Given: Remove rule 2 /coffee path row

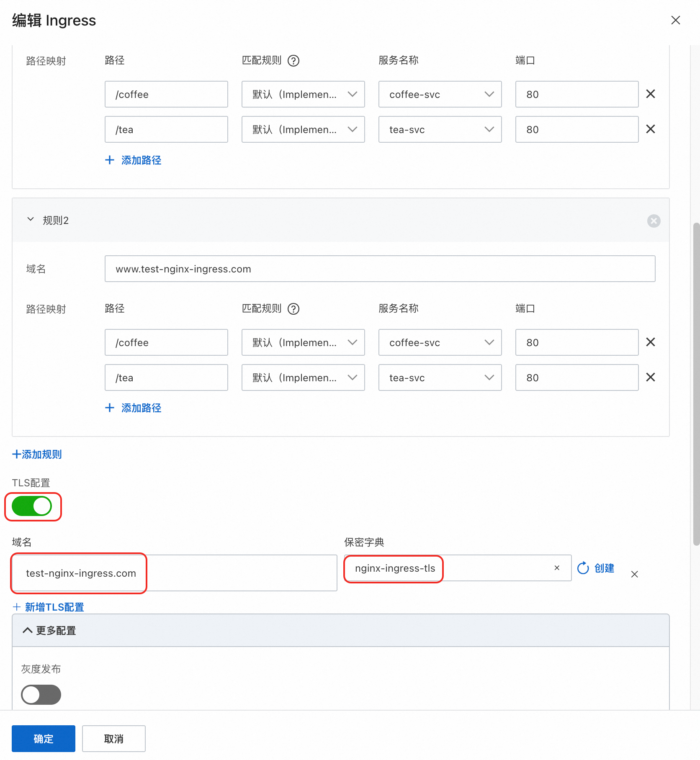Looking at the screenshot, I should [650, 342].
